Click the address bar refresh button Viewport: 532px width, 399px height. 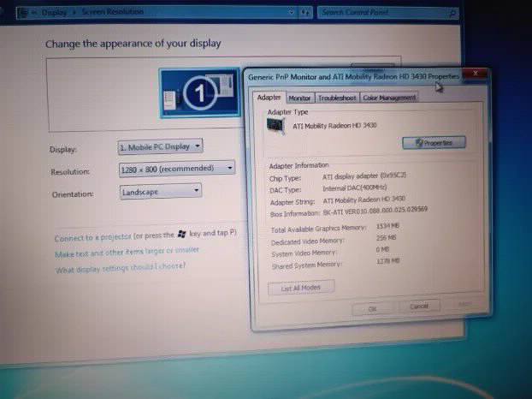click(305, 13)
